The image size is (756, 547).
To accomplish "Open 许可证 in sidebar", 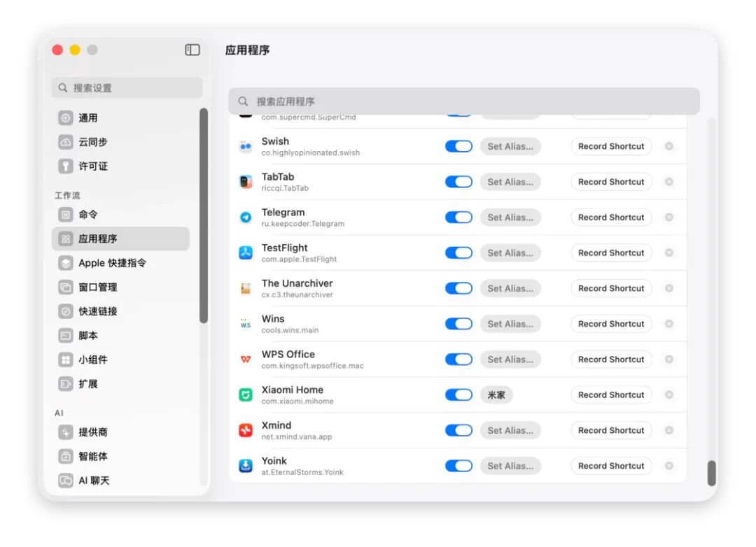I will point(120,166).
